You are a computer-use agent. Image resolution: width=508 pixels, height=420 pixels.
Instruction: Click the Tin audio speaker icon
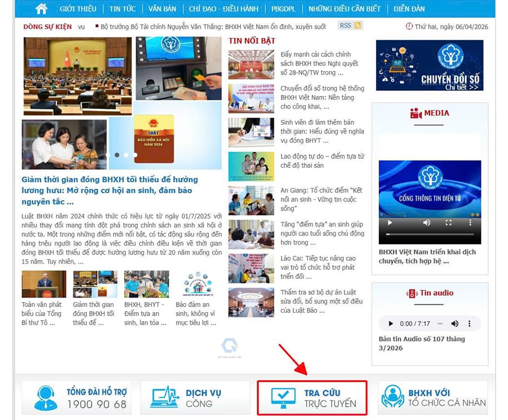click(412, 294)
